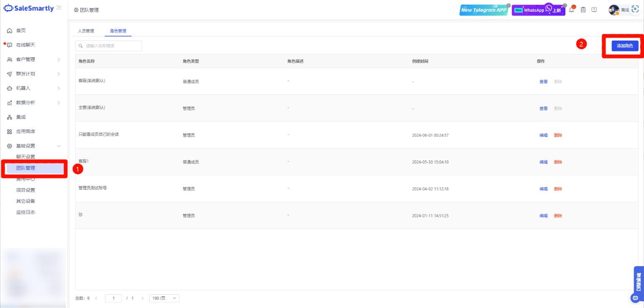This screenshot has height=308, width=644.
Task: Delete the 管理员测试账号 role
Action: (x=558, y=189)
